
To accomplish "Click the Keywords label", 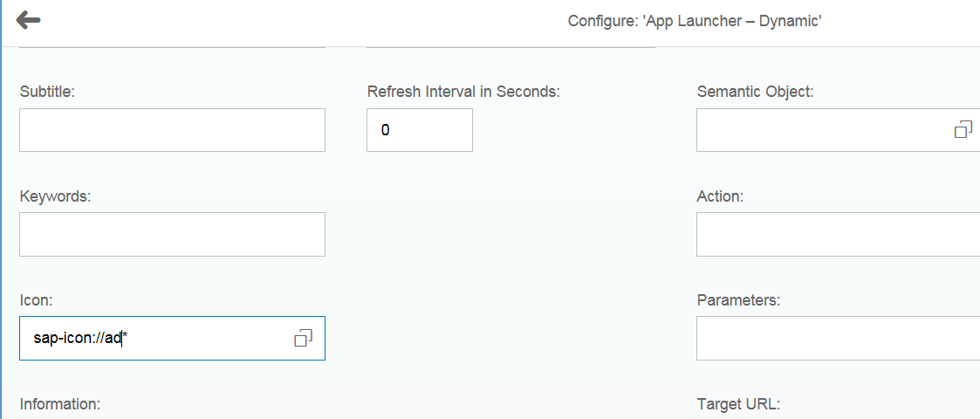I will (56, 196).
